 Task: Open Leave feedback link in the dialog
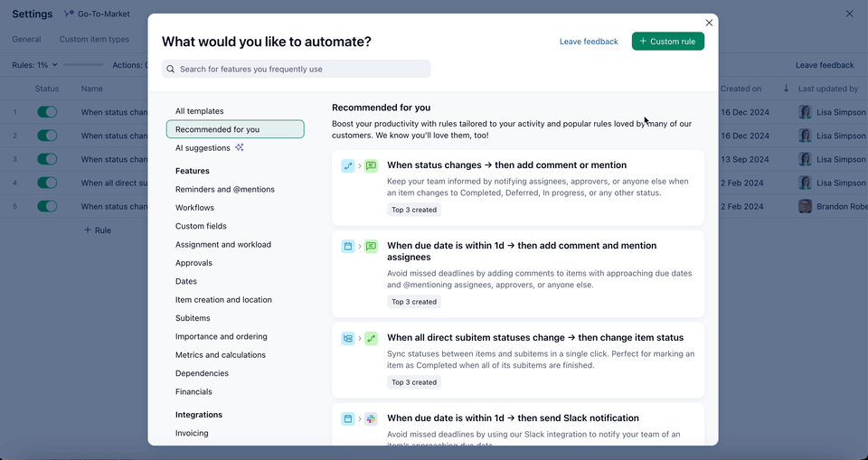click(589, 42)
